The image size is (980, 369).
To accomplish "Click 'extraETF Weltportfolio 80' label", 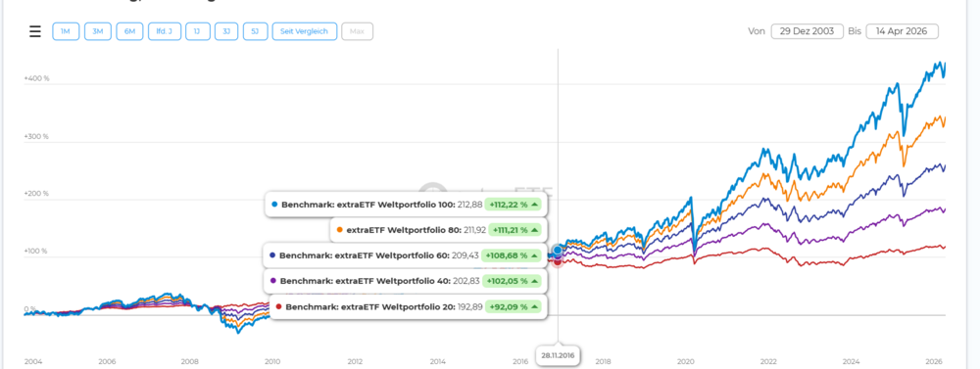I will click(403, 230).
